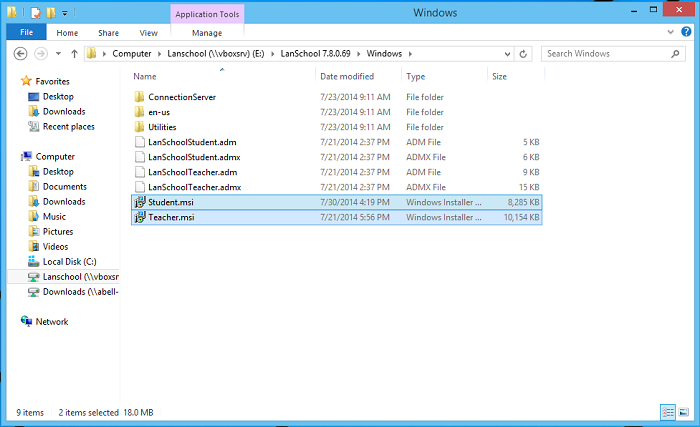Select Network in the navigation pane
The height and width of the screenshot is (427, 700).
(x=52, y=322)
